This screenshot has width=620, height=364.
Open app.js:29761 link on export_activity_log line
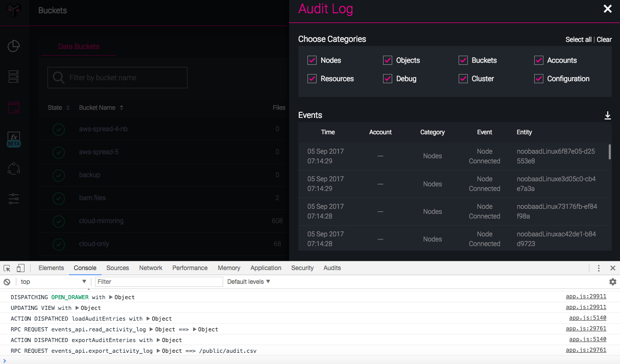[586, 350]
